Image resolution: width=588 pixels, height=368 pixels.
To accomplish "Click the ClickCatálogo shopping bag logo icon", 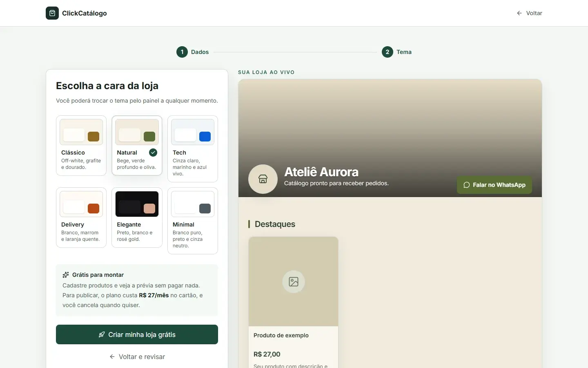I will coord(52,13).
